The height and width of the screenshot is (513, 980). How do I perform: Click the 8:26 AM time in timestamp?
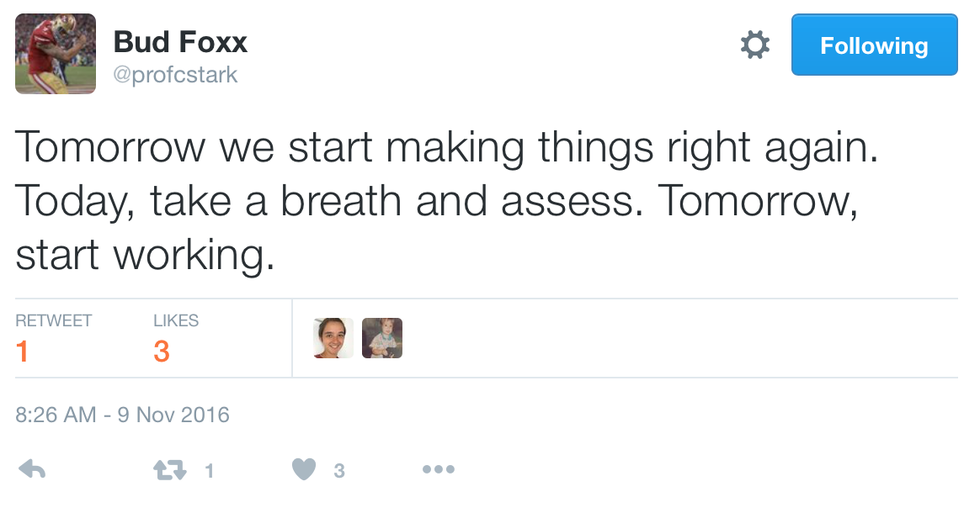coord(56,414)
